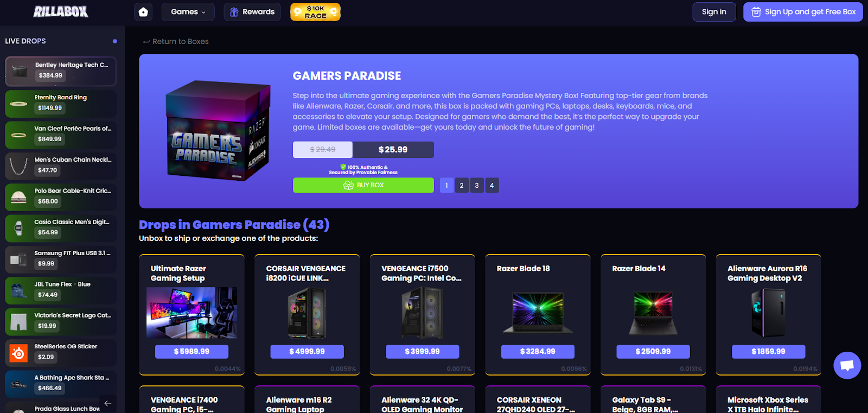The height and width of the screenshot is (413, 868).
Task: Open the SteelSeries OG Sticker drop
Action: [x=61, y=353]
